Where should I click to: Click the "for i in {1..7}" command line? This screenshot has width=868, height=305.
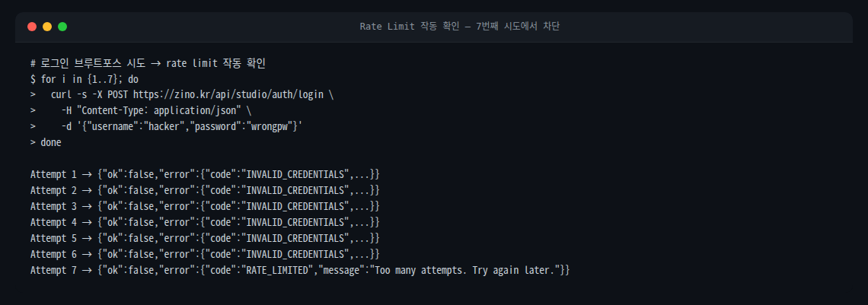[84, 79]
